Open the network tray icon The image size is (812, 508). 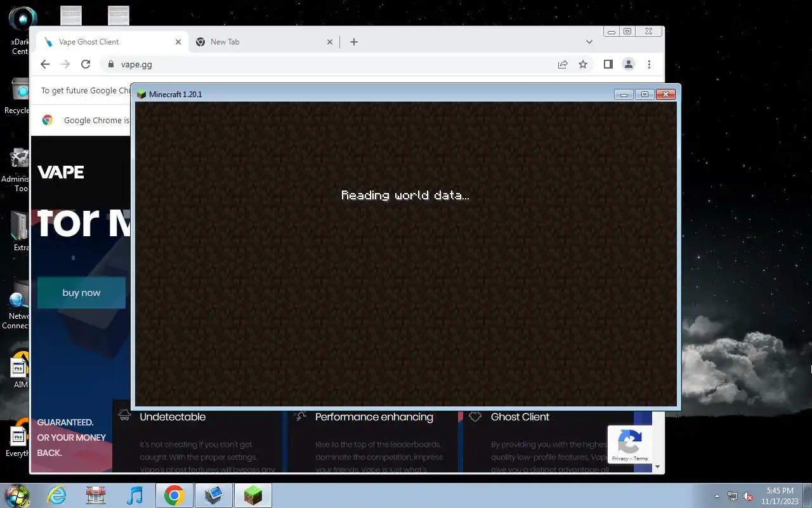(x=733, y=496)
